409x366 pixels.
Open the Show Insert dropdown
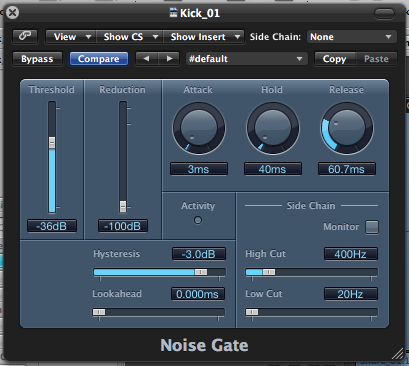click(x=204, y=37)
